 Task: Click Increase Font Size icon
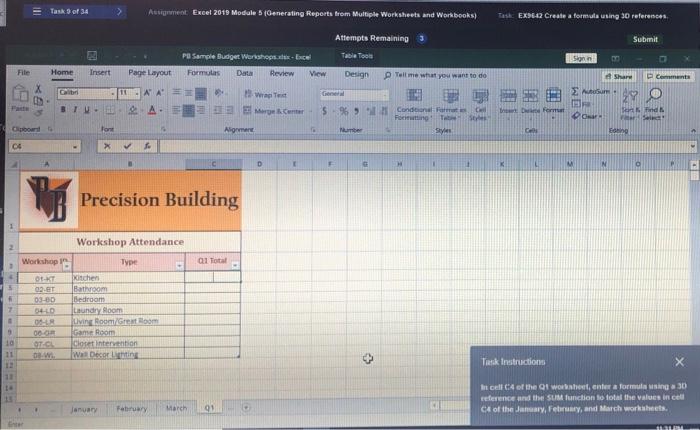(x=147, y=93)
